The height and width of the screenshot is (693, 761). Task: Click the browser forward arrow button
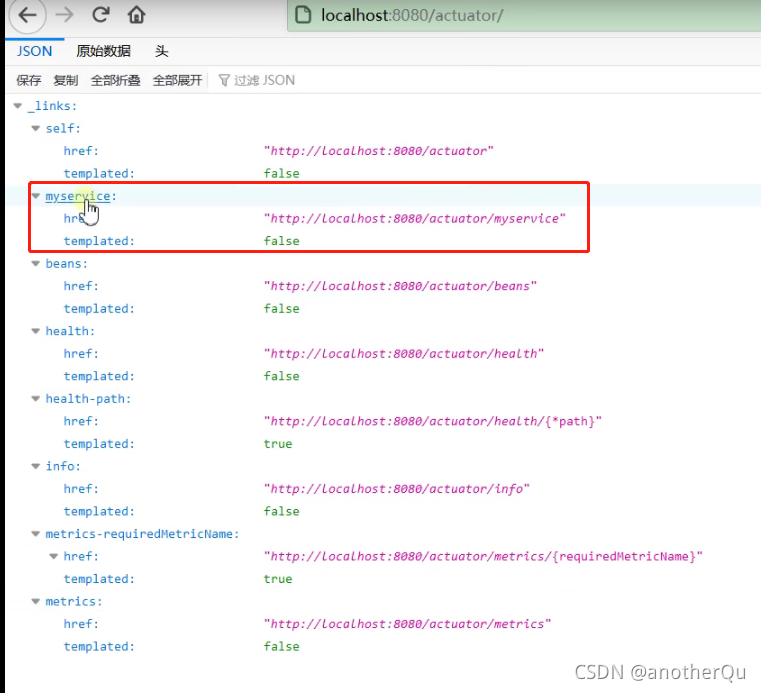point(64,15)
